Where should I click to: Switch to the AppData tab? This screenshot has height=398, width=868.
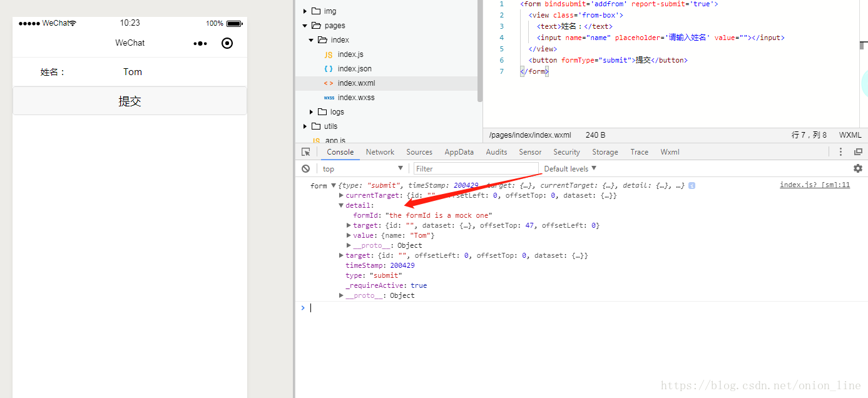tap(459, 152)
